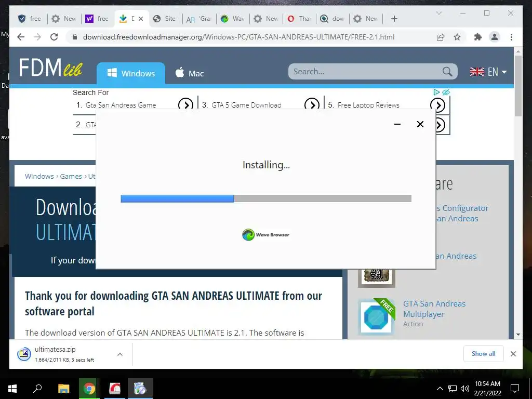Switch to the Wave browser tab
Screen dimensions: 532x399
click(x=233, y=19)
